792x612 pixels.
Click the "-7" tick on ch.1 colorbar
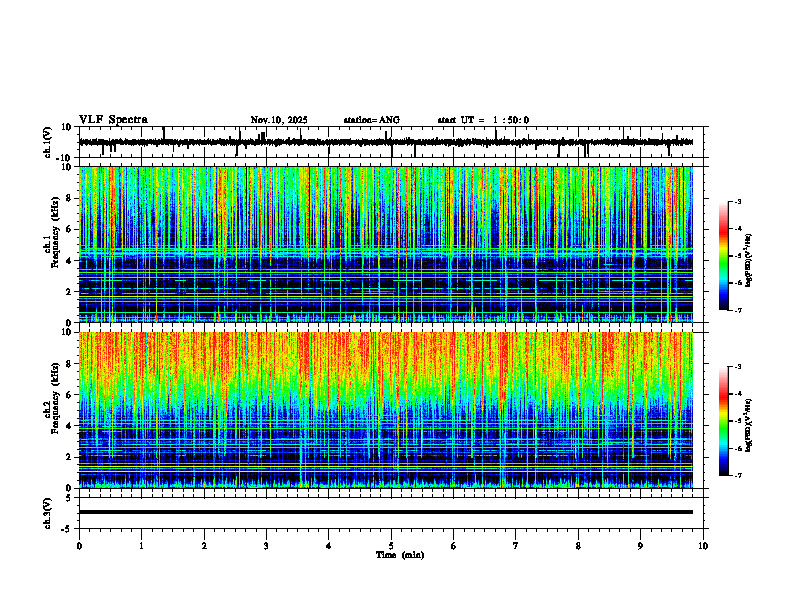pyautogui.click(x=738, y=310)
